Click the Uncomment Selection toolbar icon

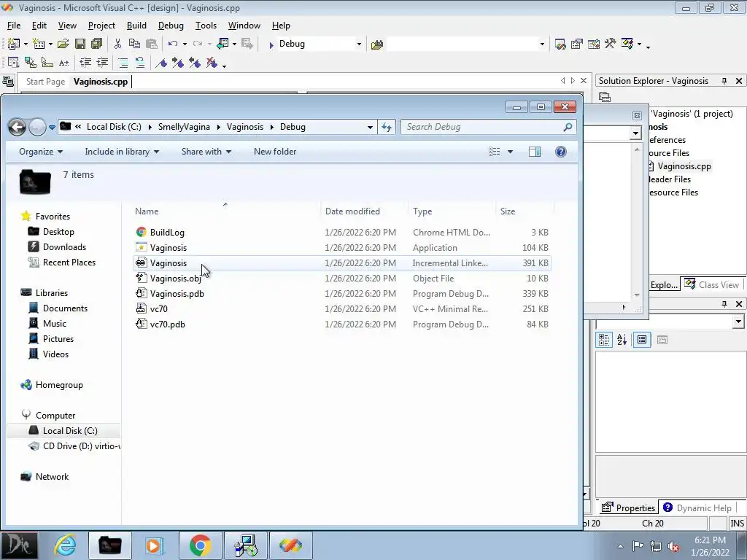(x=140, y=63)
